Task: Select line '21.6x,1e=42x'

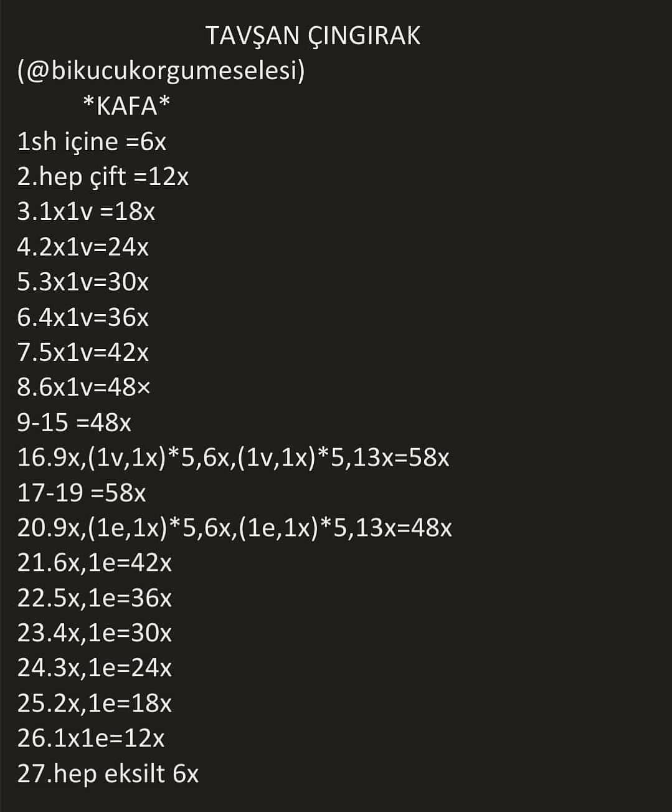Action: coord(94,564)
